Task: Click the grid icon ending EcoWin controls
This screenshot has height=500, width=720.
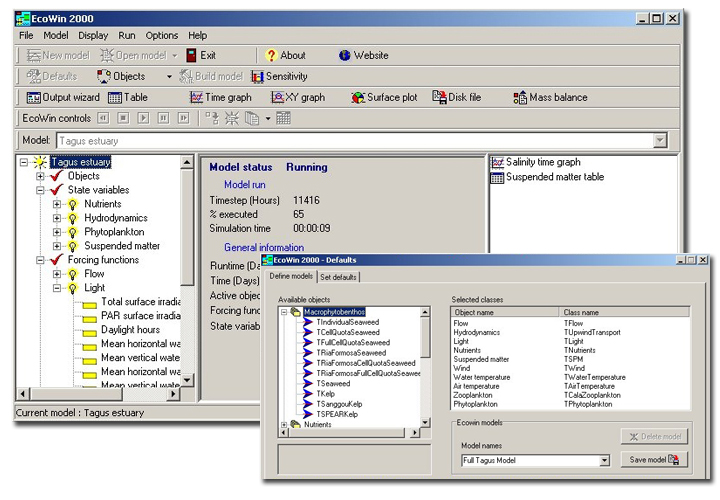Action: point(283,118)
